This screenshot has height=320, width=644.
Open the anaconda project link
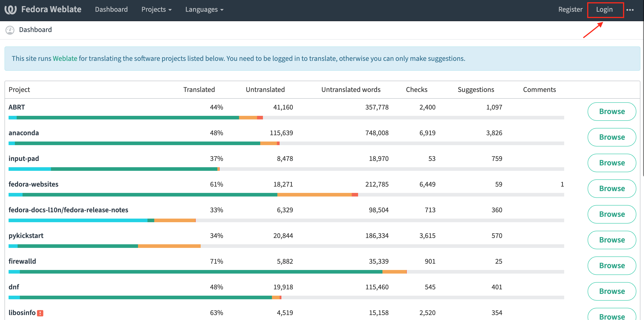click(x=24, y=133)
